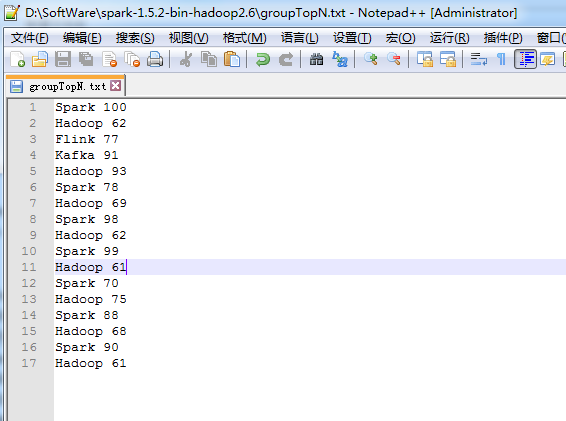Toggle synchronize horizontal scrolling icon
Viewport: 566px width, 421px height.
[448, 59]
